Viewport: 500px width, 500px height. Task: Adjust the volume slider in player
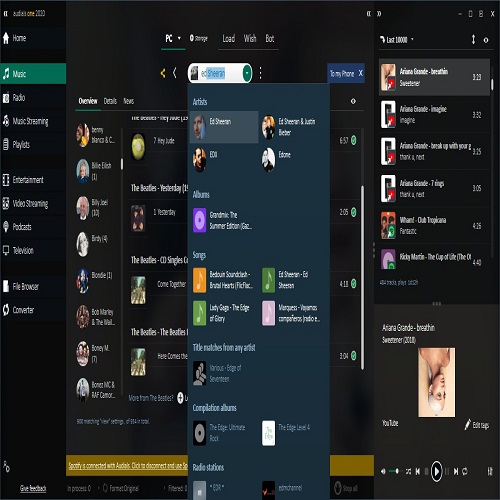[394, 471]
